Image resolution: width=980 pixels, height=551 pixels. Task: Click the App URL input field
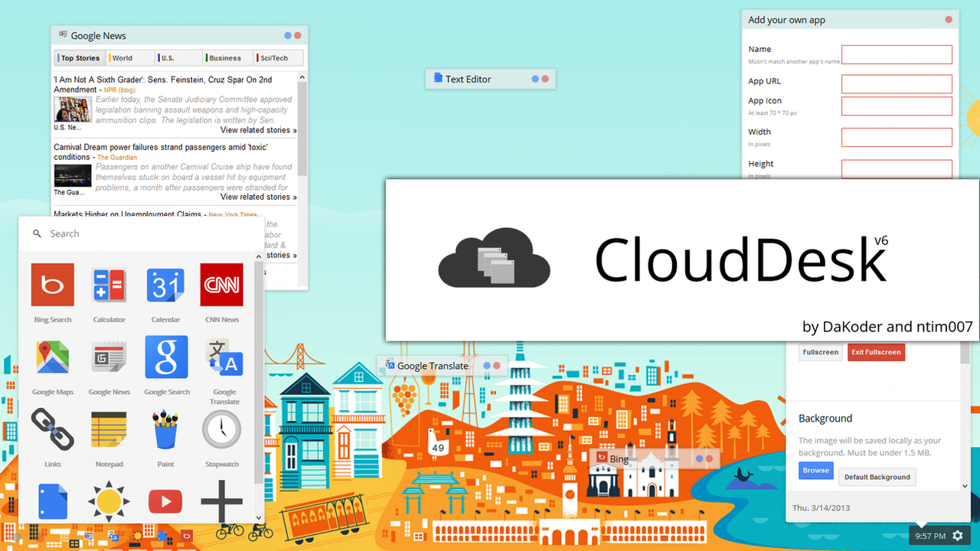pos(897,84)
